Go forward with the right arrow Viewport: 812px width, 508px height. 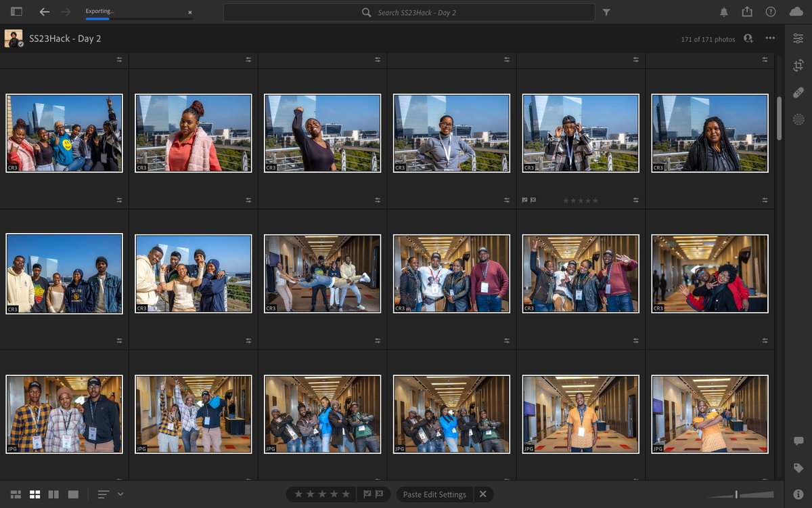click(x=66, y=12)
